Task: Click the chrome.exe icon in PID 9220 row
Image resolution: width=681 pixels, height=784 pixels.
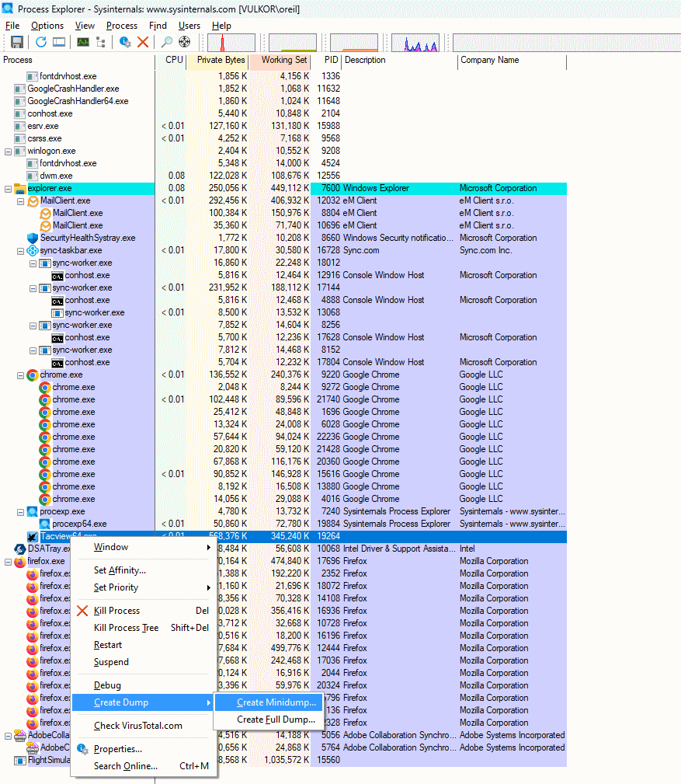Action: [33, 375]
